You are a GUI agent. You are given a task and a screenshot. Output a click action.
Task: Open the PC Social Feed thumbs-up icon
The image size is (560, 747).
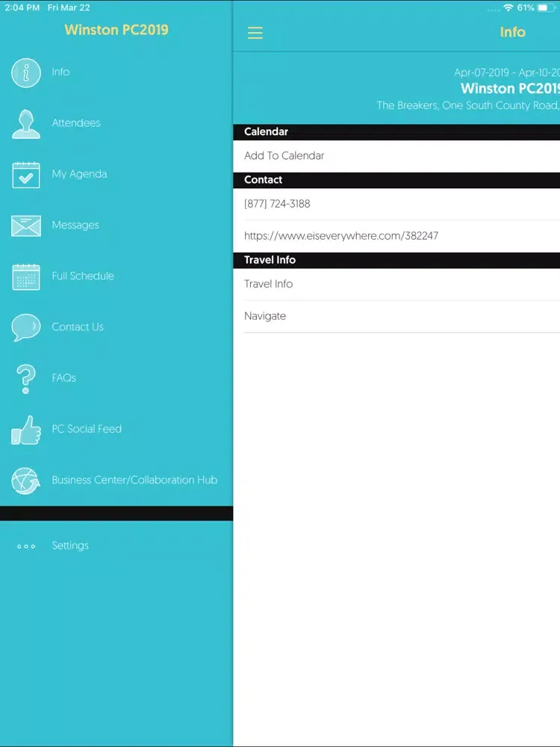(25, 430)
